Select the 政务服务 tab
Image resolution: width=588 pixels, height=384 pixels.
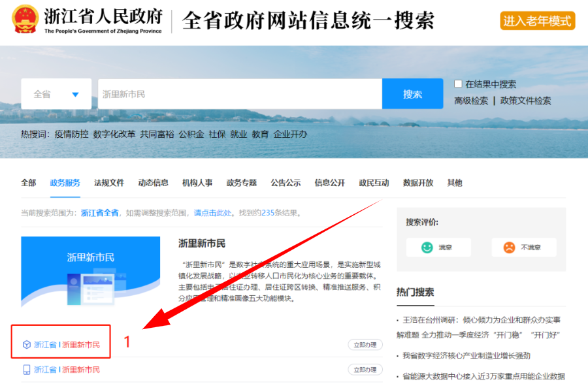click(65, 183)
